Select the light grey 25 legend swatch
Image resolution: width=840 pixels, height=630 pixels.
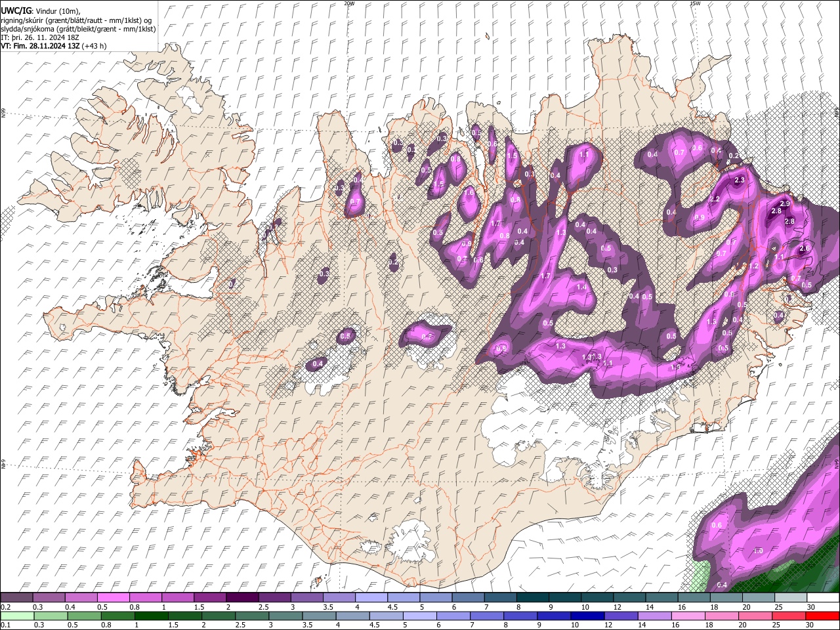(791, 598)
